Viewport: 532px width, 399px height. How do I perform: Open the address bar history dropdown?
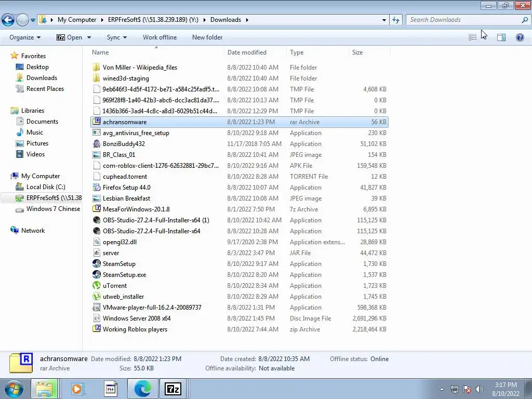pos(384,20)
